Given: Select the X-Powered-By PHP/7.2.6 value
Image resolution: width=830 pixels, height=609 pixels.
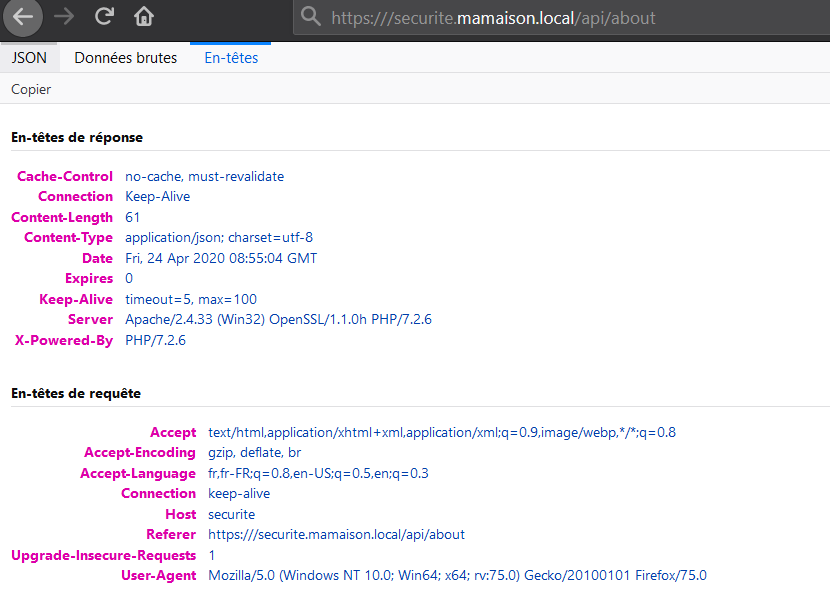Looking at the screenshot, I should coord(156,340).
